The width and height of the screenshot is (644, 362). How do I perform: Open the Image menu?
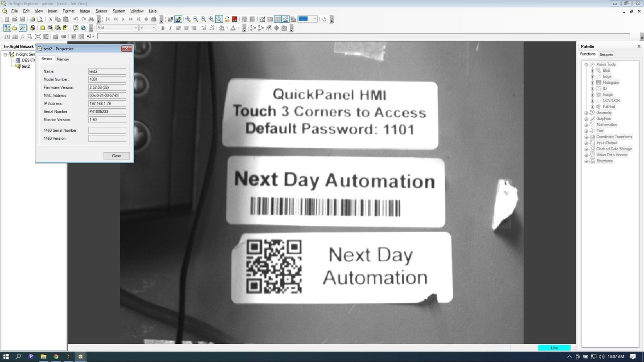(x=85, y=11)
